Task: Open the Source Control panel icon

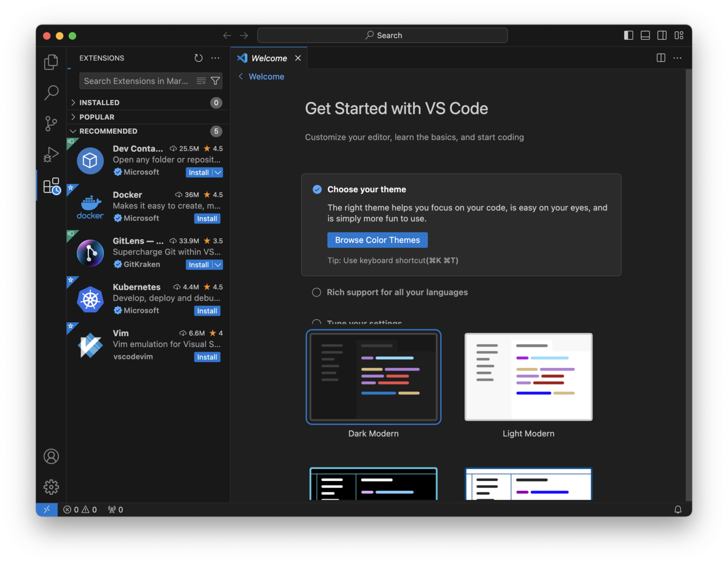Action: click(x=51, y=123)
